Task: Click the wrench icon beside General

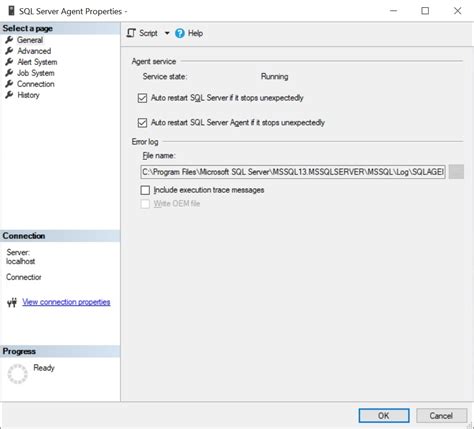Action: click(9, 40)
